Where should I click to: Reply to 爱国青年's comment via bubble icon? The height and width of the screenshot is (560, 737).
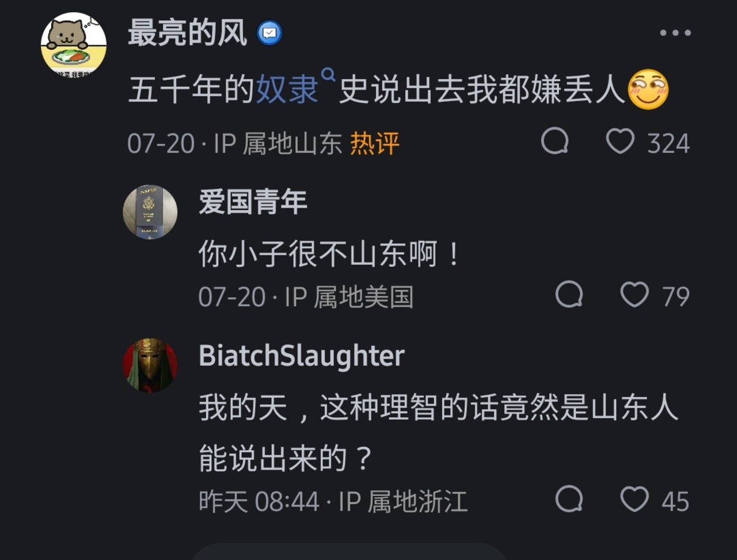pos(569,295)
